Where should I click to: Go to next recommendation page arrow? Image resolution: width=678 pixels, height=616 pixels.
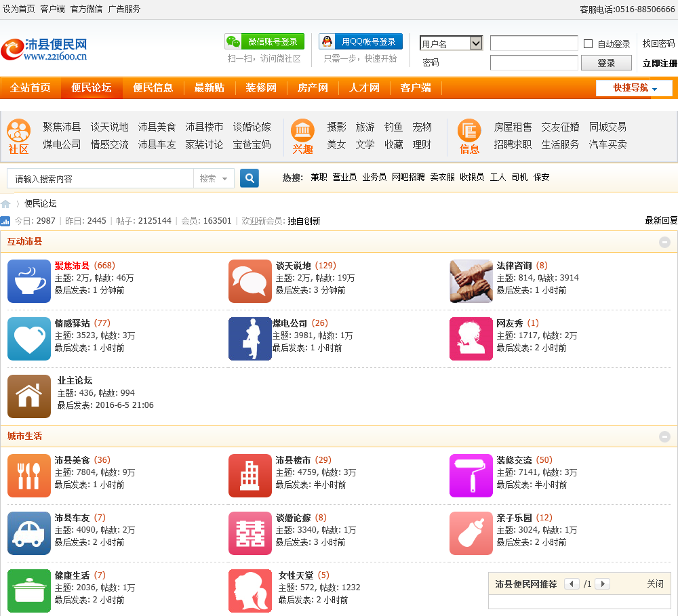point(603,584)
